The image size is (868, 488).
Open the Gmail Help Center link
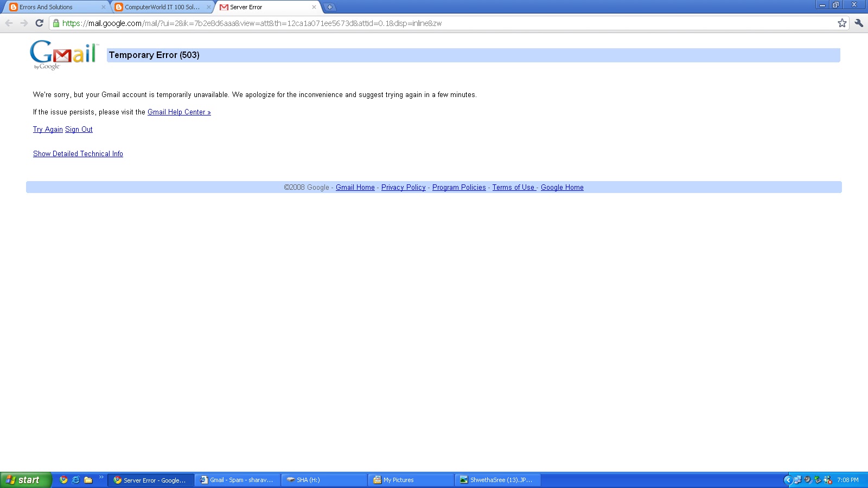(x=179, y=112)
